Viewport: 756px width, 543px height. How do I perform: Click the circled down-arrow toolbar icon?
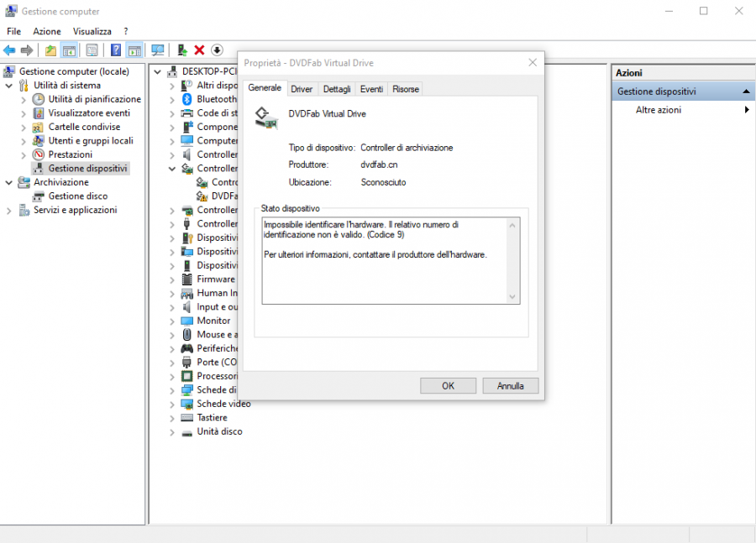[217, 50]
